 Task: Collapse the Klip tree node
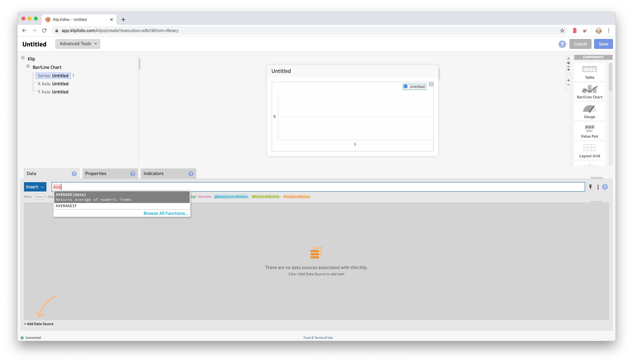click(x=23, y=58)
